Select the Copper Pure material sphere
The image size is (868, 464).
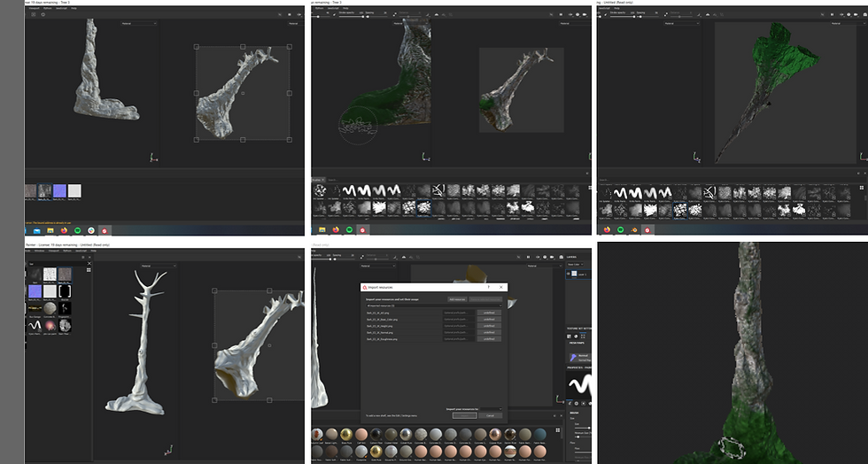[495, 435]
